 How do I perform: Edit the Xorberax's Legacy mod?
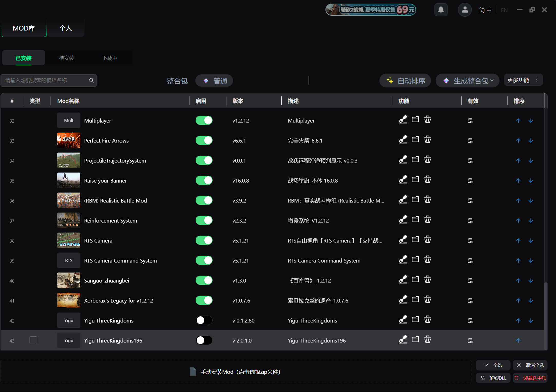pyautogui.click(x=403, y=299)
